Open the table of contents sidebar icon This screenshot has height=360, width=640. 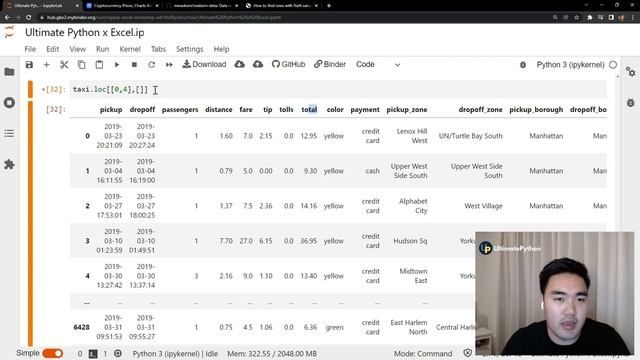[9, 133]
